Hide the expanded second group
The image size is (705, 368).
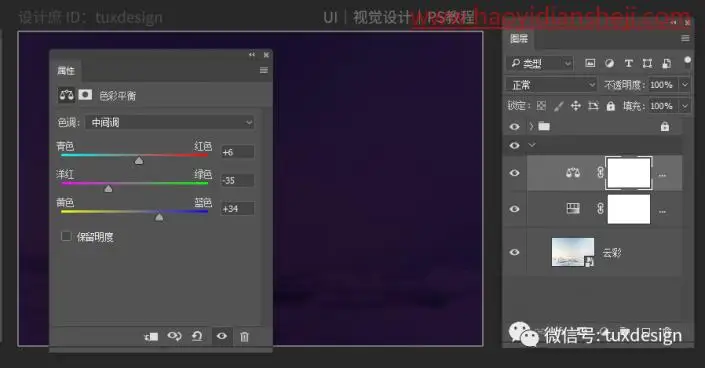(x=514, y=145)
